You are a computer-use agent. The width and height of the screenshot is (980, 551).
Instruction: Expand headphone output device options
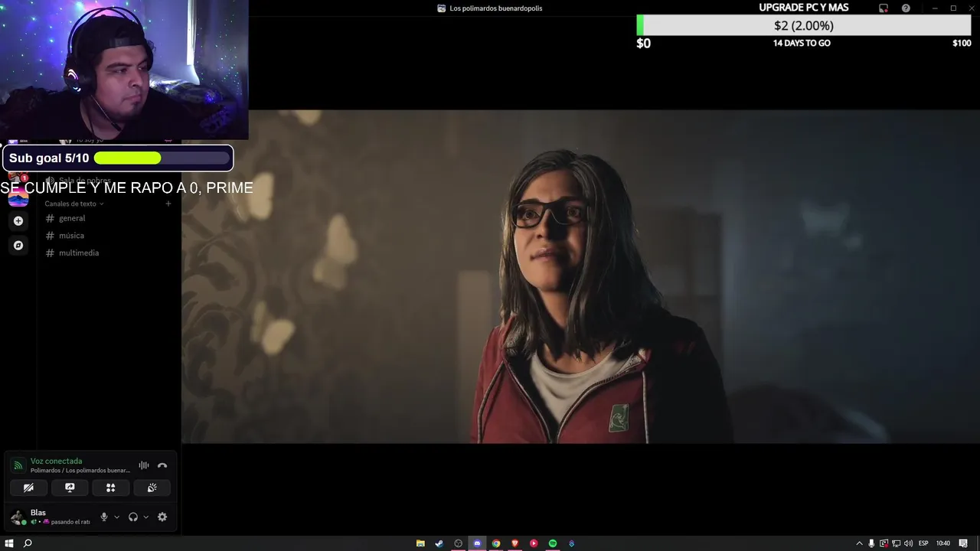pyautogui.click(x=145, y=517)
